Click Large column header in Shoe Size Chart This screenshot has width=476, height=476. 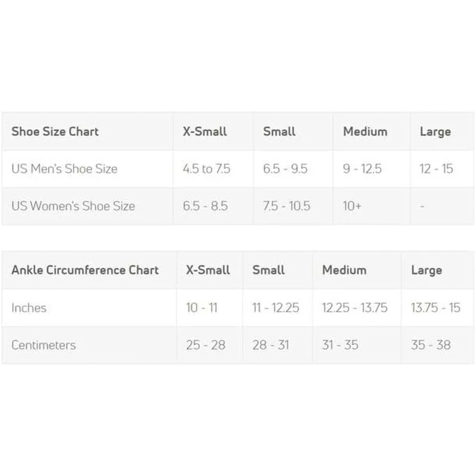pos(435,131)
